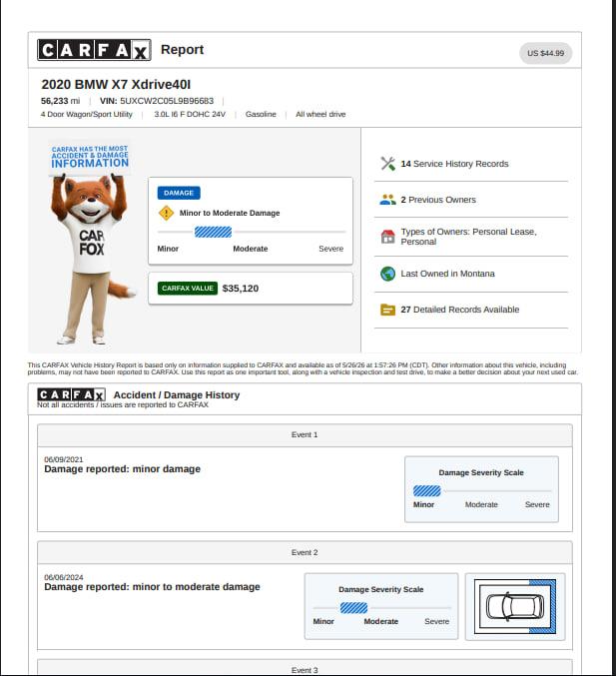
Task: Click the Event 3 header bar
Action: pos(305,667)
